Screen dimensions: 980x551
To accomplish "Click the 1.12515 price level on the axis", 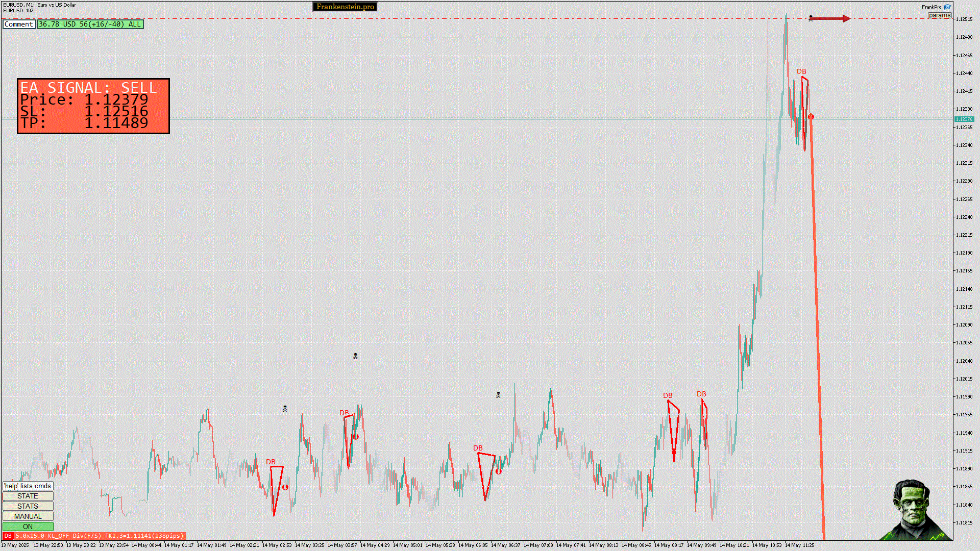I will coord(964,19).
